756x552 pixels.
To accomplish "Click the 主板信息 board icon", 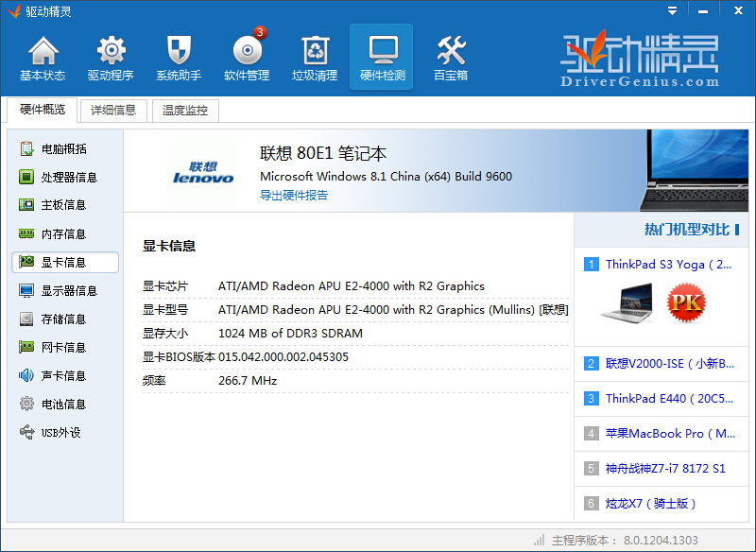I will [26, 205].
